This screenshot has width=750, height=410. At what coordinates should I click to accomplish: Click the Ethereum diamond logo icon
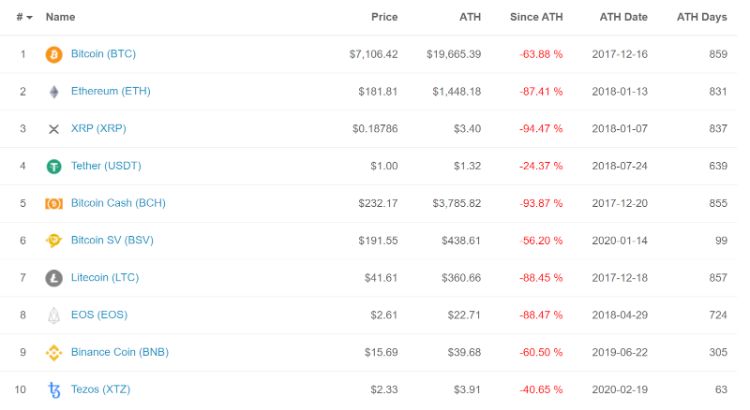tap(54, 92)
